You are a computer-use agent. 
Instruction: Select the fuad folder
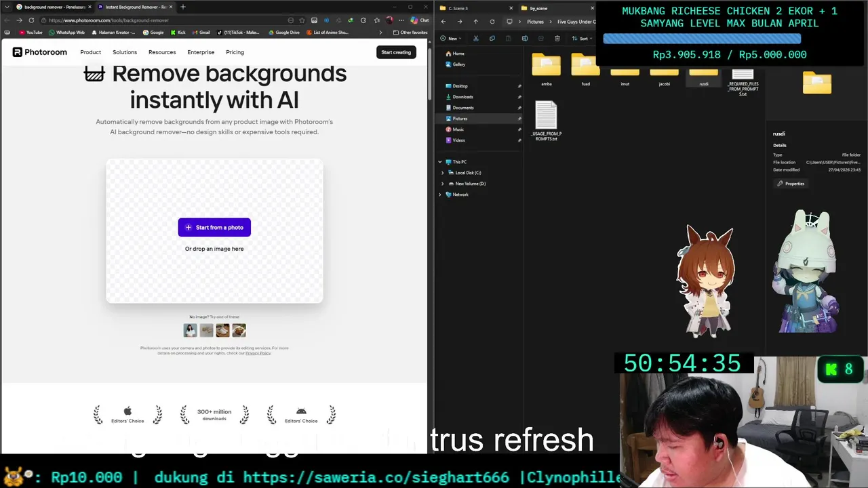[x=585, y=70]
